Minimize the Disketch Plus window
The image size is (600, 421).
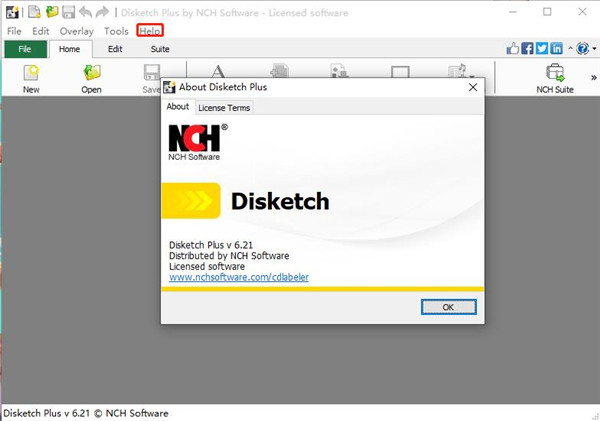coord(513,12)
